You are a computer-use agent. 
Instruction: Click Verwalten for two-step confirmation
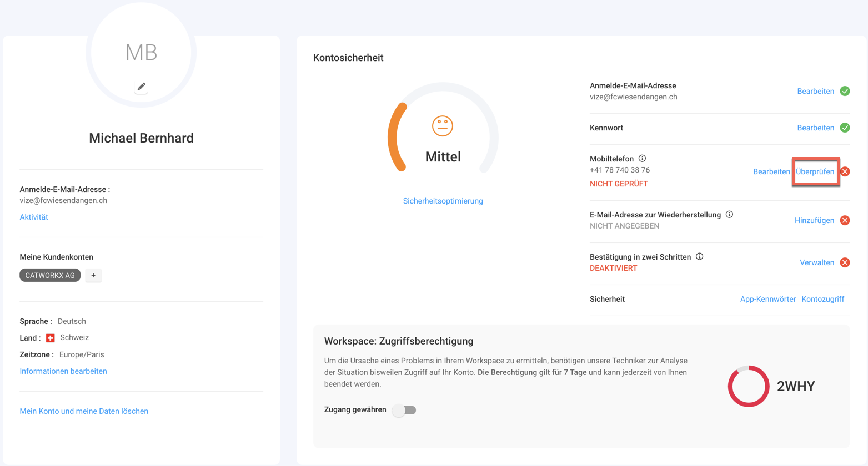(x=816, y=262)
